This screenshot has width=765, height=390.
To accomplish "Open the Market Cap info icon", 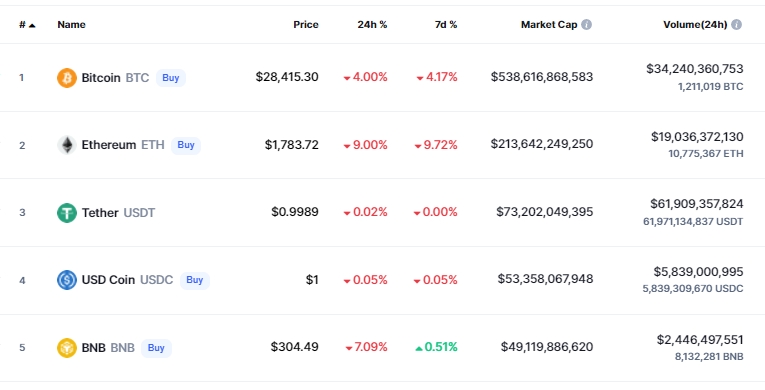I will pyautogui.click(x=586, y=24).
